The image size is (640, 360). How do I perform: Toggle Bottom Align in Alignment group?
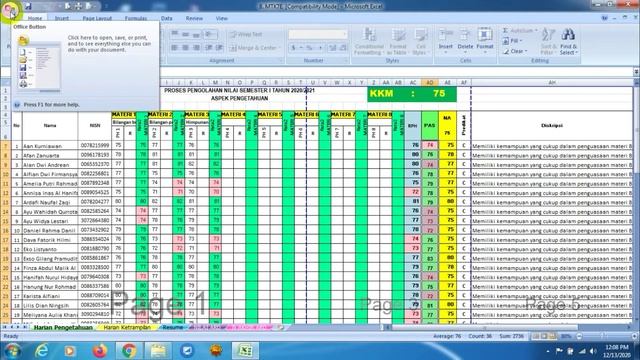coord(196,35)
